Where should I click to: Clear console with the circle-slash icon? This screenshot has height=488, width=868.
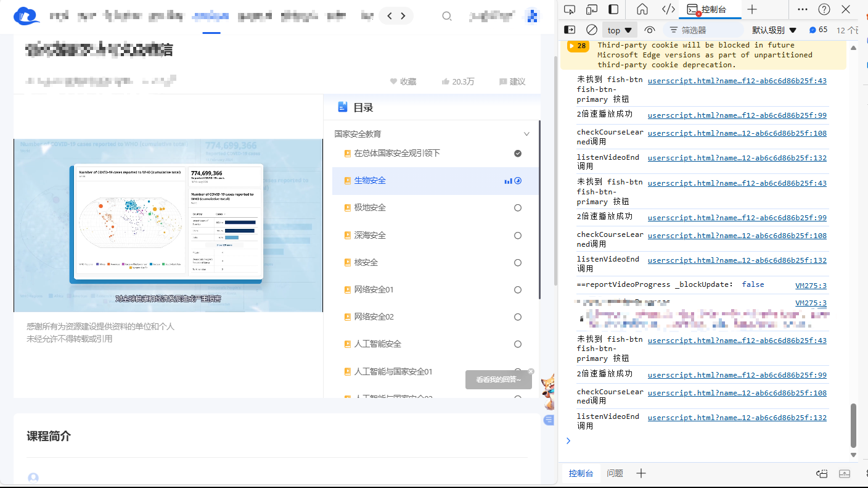click(x=592, y=30)
